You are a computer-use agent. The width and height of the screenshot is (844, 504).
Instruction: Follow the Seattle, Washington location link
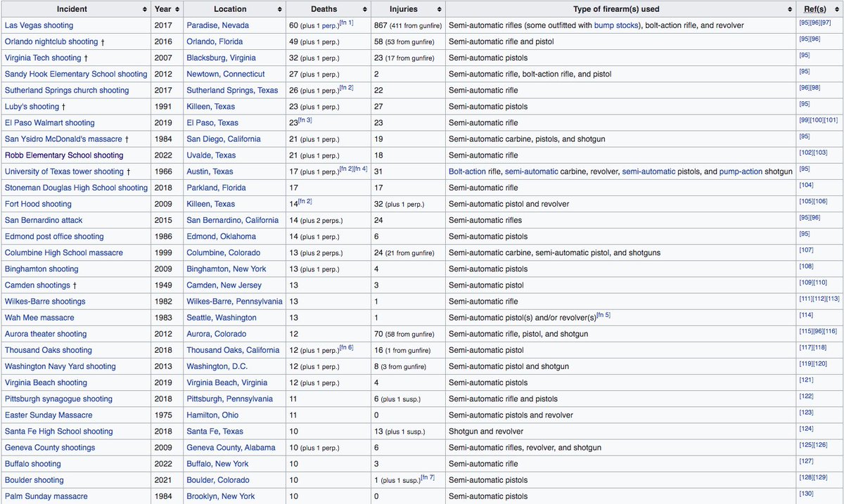coord(222,317)
